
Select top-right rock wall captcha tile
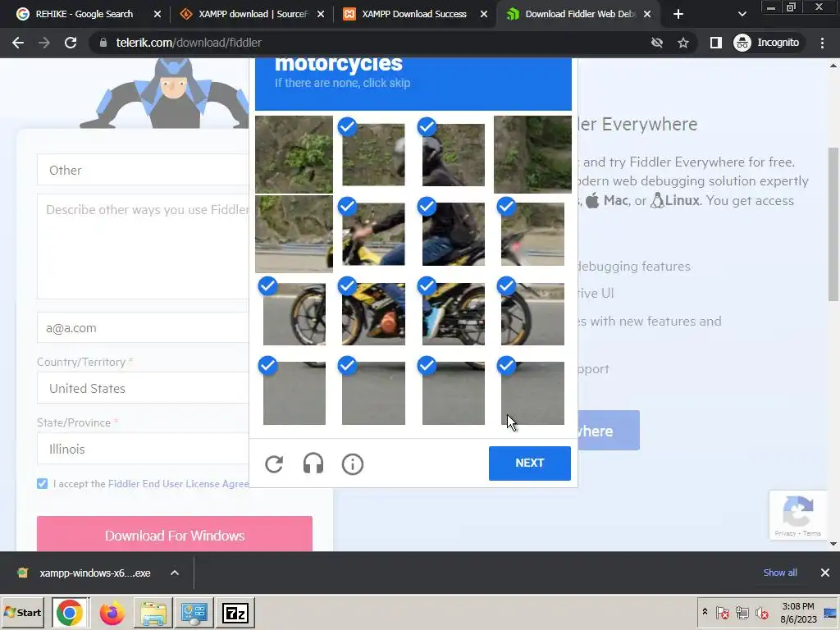(532, 154)
